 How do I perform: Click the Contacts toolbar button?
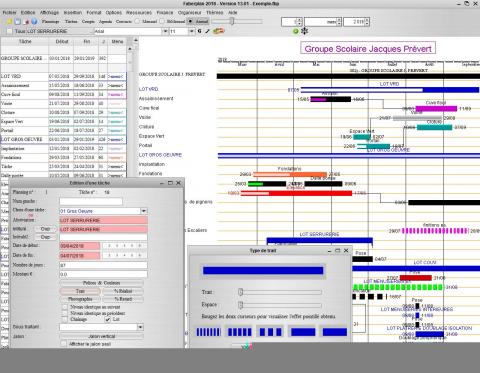(124, 21)
